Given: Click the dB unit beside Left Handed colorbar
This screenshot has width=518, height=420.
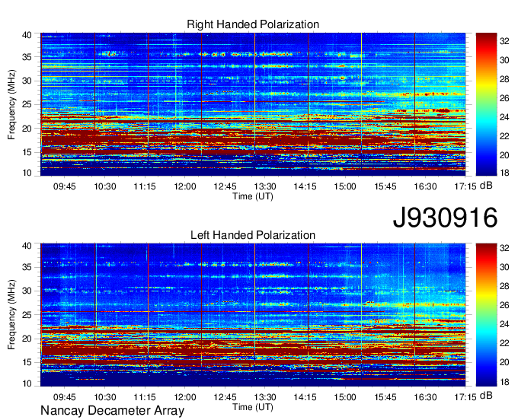Looking at the screenshot, I should (486, 396).
